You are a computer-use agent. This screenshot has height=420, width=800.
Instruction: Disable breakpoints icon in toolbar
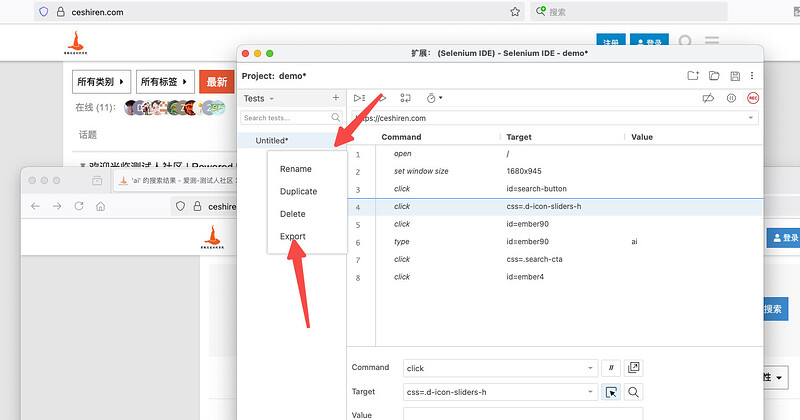[x=708, y=98]
